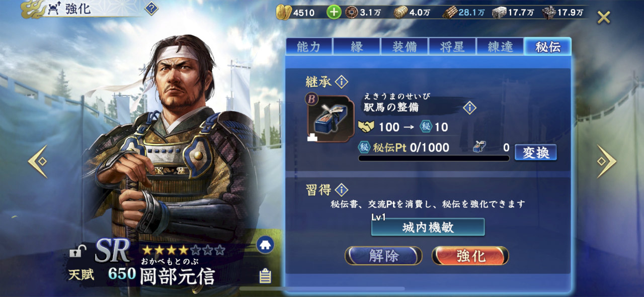Toggle the lock icon next to SR
644x297 pixels.
coord(77,250)
